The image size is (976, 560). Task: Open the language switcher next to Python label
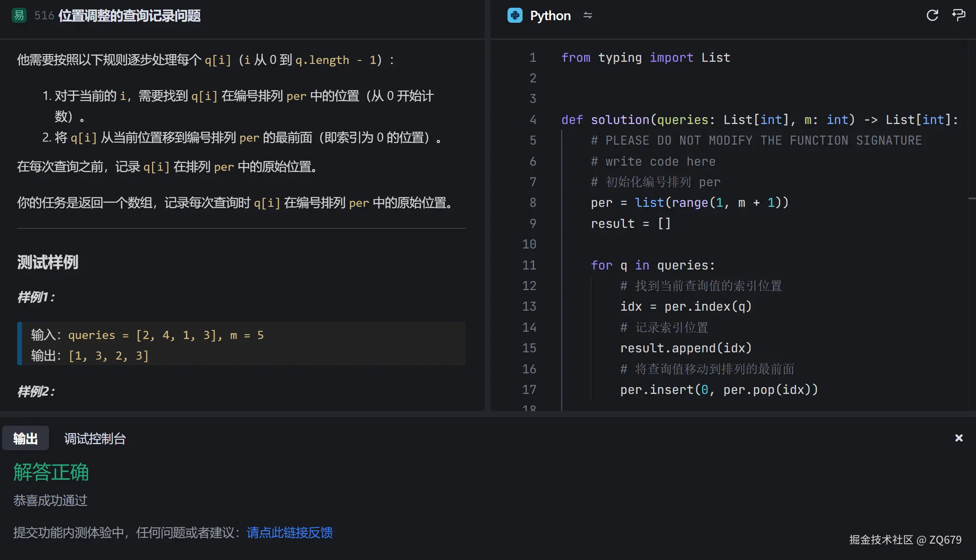[x=588, y=16]
